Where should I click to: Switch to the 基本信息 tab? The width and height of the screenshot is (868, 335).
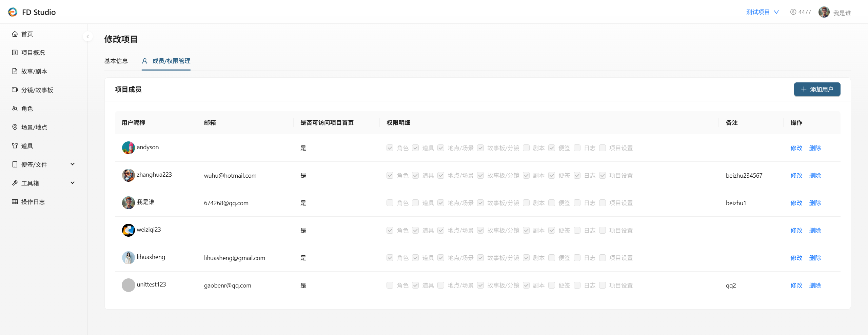point(116,61)
